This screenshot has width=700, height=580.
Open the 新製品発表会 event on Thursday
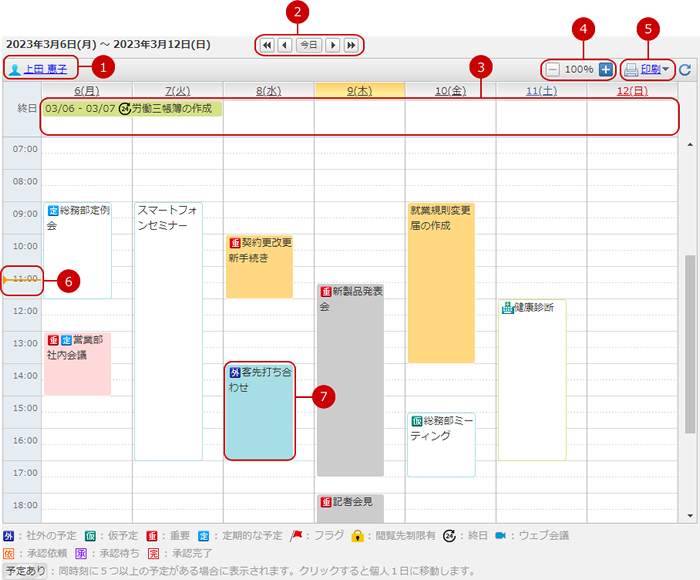(x=350, y=380)
